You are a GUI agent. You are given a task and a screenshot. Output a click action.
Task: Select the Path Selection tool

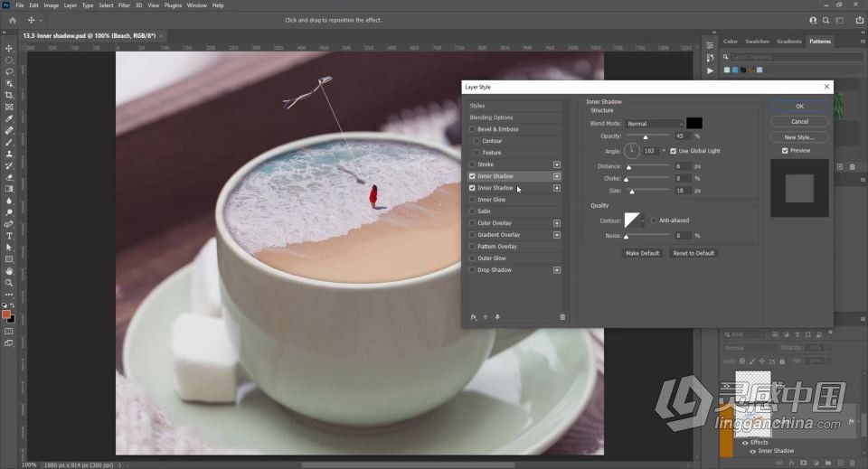pos(9,248)
